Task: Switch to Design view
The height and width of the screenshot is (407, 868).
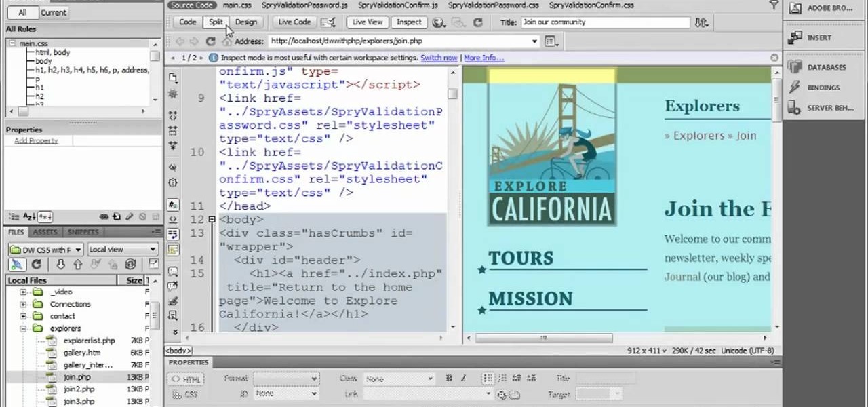Action: pos(246,22)
